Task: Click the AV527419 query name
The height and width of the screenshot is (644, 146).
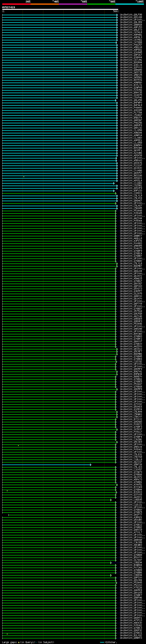Action: 8,7
